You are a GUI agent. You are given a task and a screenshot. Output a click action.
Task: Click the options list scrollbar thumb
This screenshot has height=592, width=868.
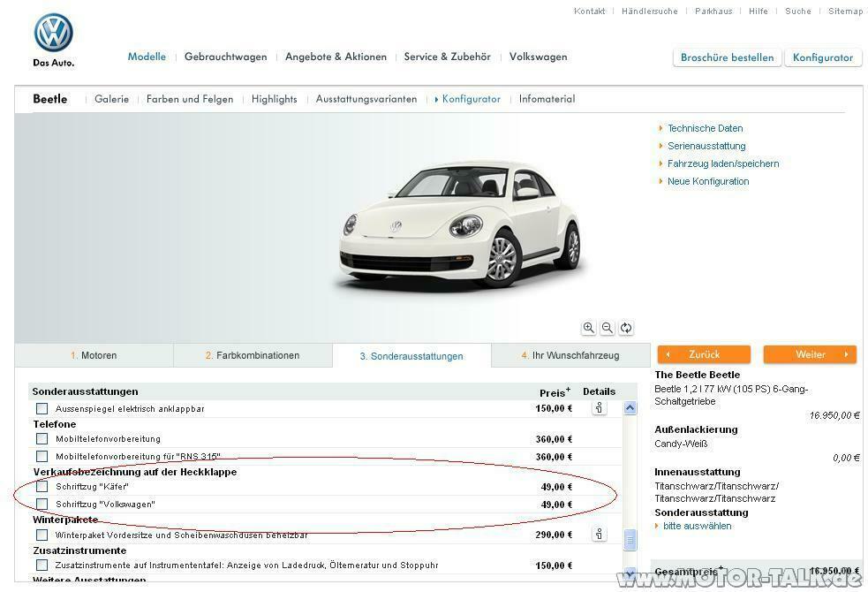coord(630,540)
